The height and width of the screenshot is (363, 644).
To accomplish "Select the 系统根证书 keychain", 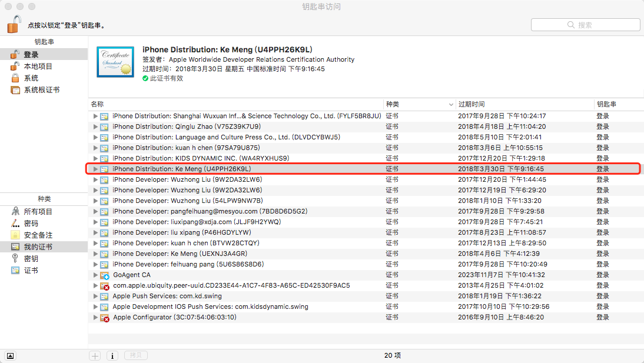I will pos(44,90).
